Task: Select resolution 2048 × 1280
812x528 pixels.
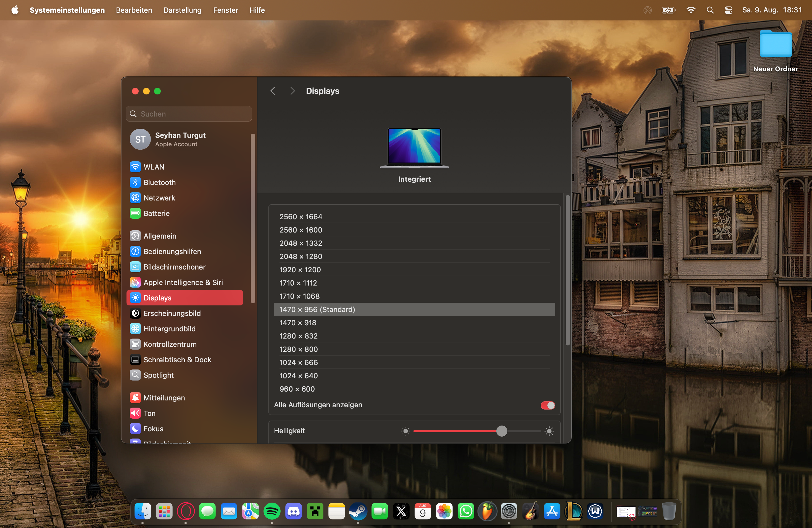Action: pyautogui.click(x=415, y=257)
